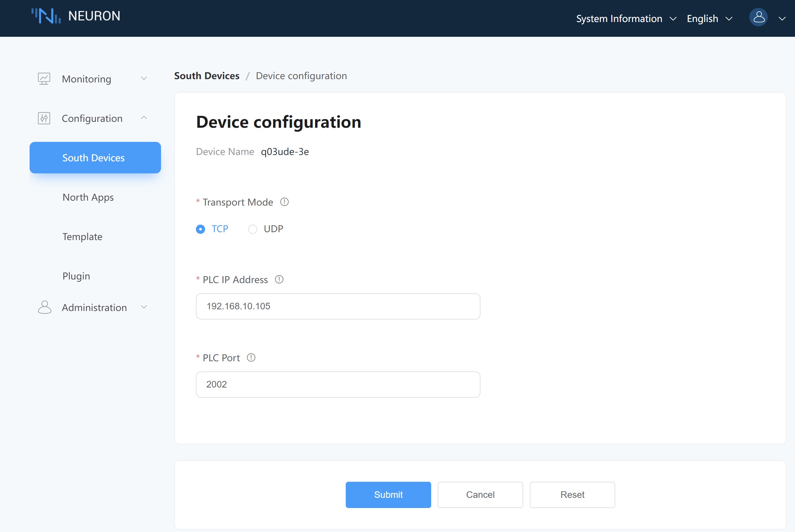Click the PLC IP Address info icon
Screen dimensions: 795x532
coord(279,279)
